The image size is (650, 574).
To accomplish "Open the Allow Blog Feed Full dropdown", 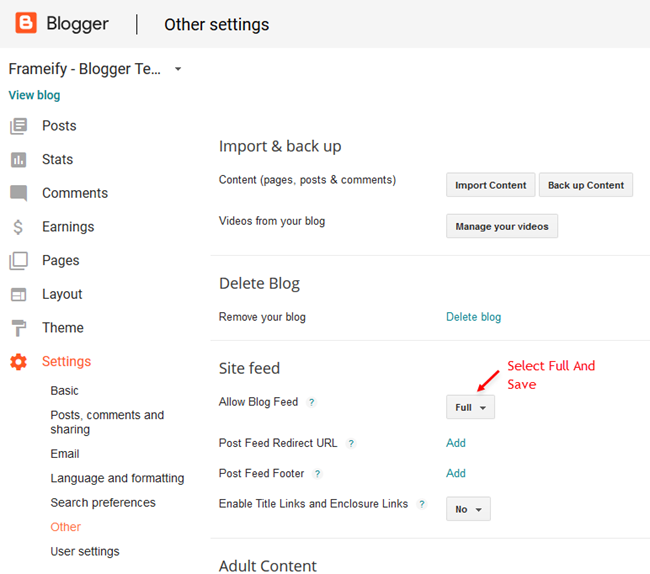I will [x=470, y=407].
